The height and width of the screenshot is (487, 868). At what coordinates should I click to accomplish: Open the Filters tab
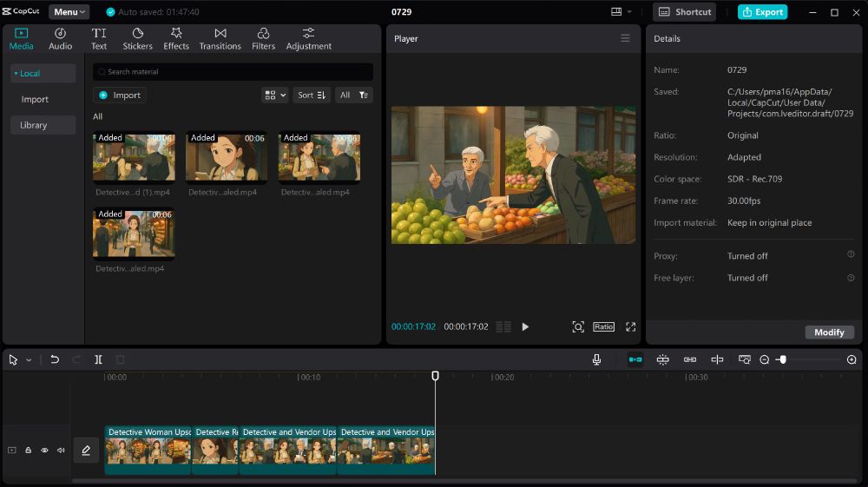[264, 39]
